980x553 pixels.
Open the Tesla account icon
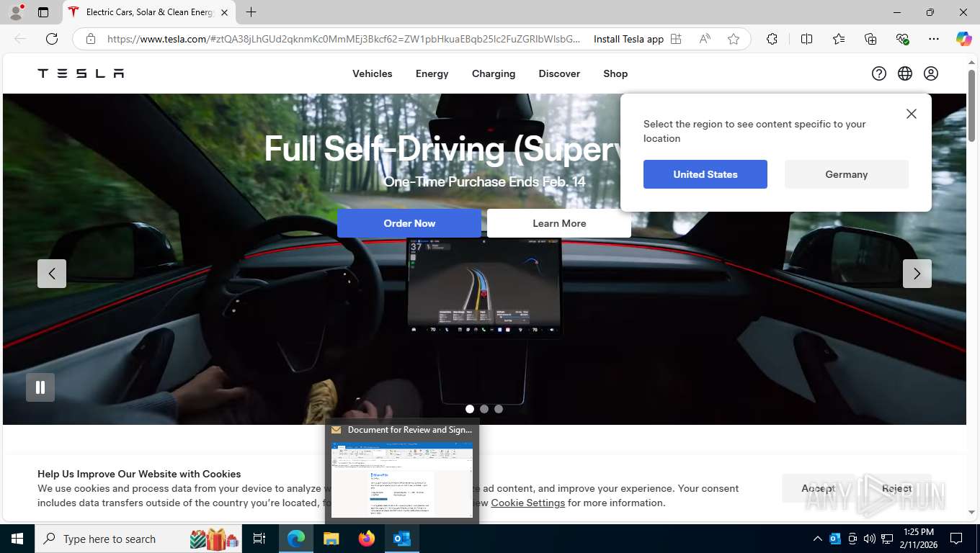coord(931,73)
